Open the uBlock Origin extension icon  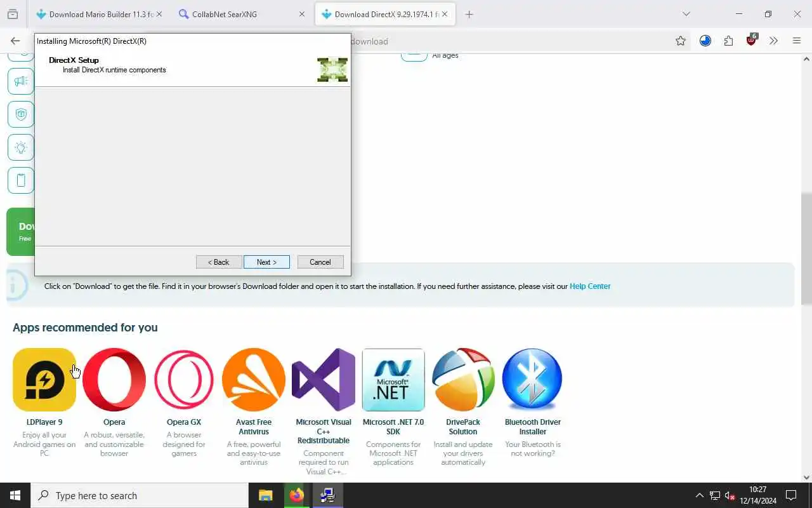click(752, 41)
